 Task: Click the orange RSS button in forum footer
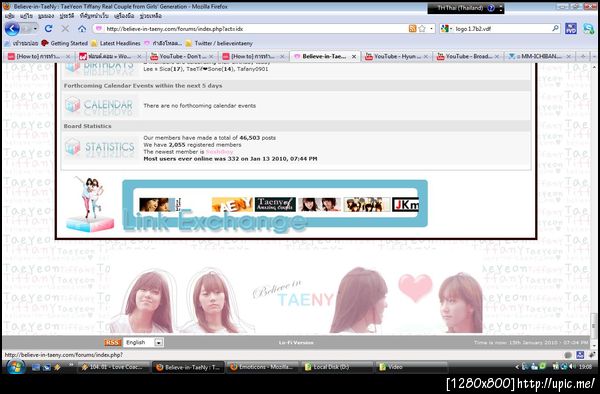pos(112,342)
